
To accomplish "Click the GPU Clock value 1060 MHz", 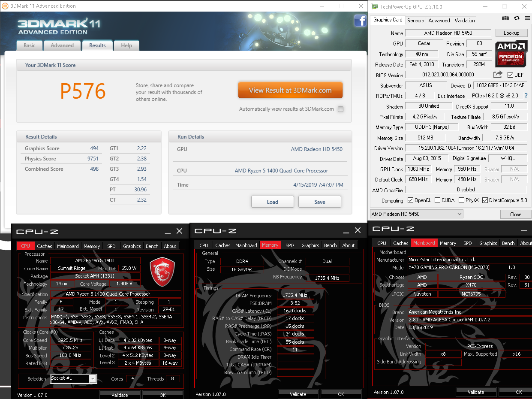I will point(419,169).
